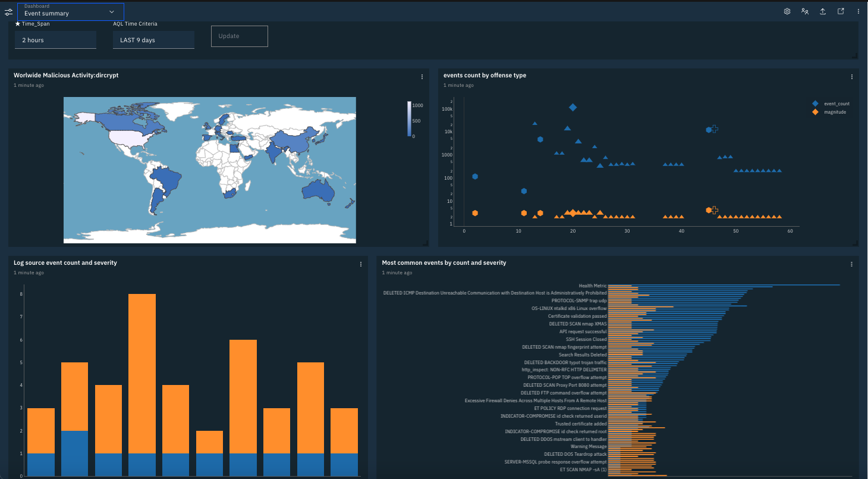Open the Time_Span dropdown set to 2 hours
The height and width of the screenshot is (479, 868).
55,40
